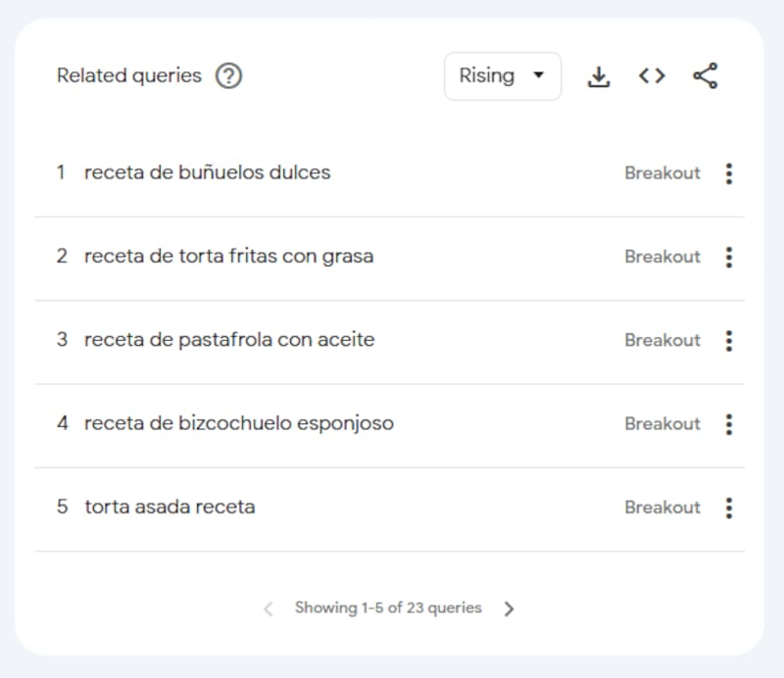
Task: Open options menu for "receta de torta fritas con grasa"
Action: pyautogui.click(x=729, y=257)
